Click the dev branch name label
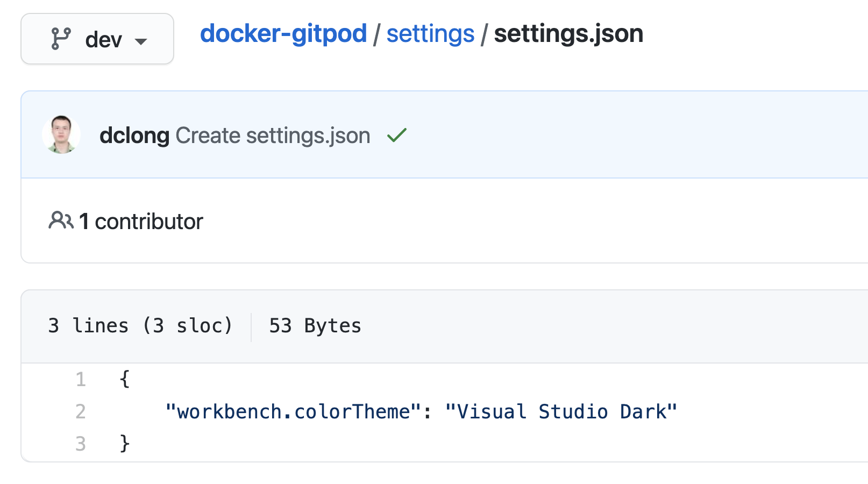Image resolution: width=868 pixels, height=484 pixels. 103,40
